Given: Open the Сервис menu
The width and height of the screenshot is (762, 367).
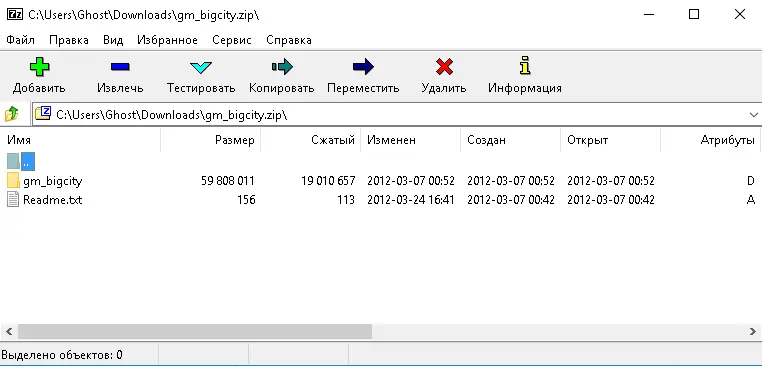Looking at the screenshot, I should tap(232, 40).
